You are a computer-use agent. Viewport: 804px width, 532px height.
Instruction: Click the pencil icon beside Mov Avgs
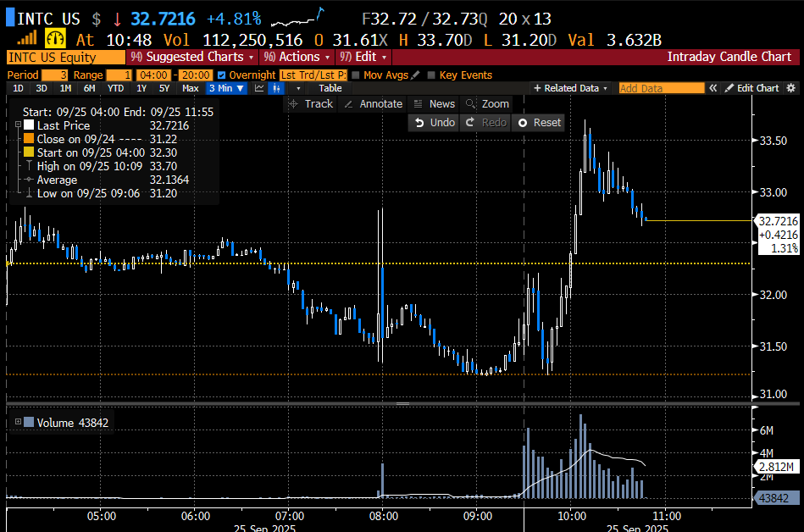tap(415, 75)
